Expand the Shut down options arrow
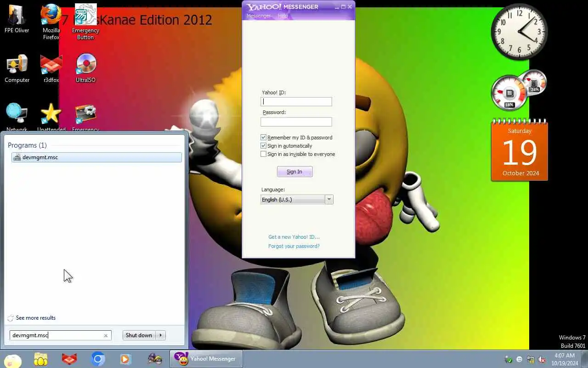Screen dimensions: 588x368 [x=161, y=335]
